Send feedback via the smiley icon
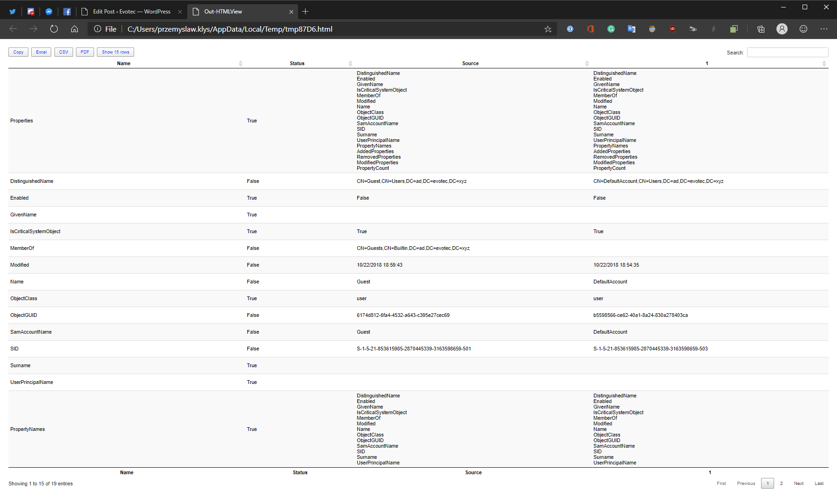 pos(803,29)
